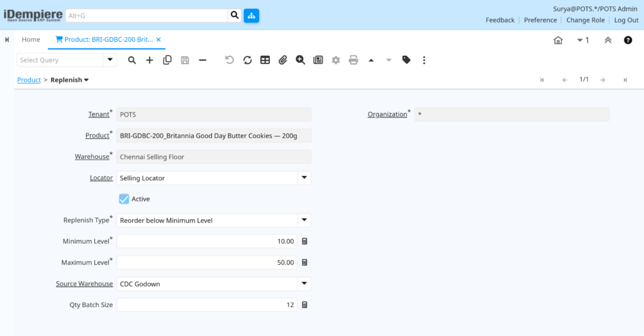Viewport: 644px width, 336px height.
Task: Open calculator for Maximum Level
Action: [x=304, y=263]
